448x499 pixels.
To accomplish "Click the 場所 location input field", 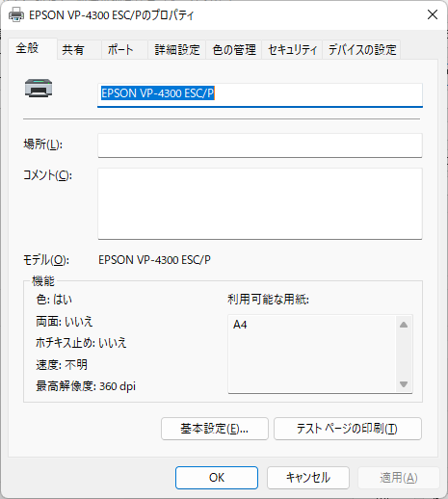I will (260, 145).
